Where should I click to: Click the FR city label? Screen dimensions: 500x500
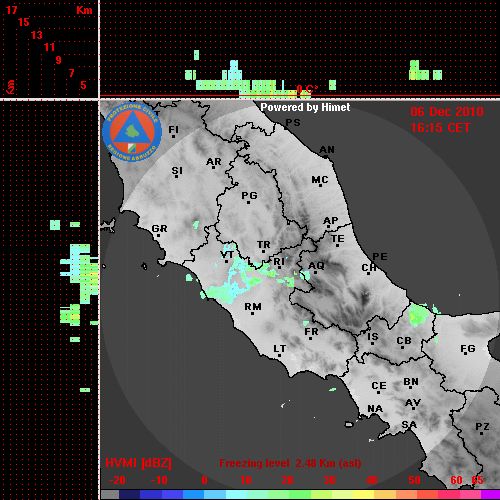[x=311, y=332]
